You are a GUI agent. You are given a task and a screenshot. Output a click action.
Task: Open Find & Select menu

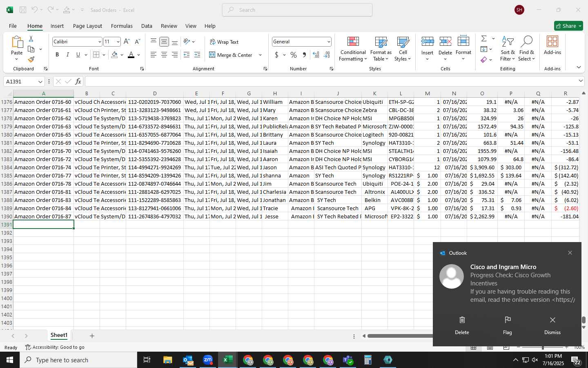pos(526,49)
